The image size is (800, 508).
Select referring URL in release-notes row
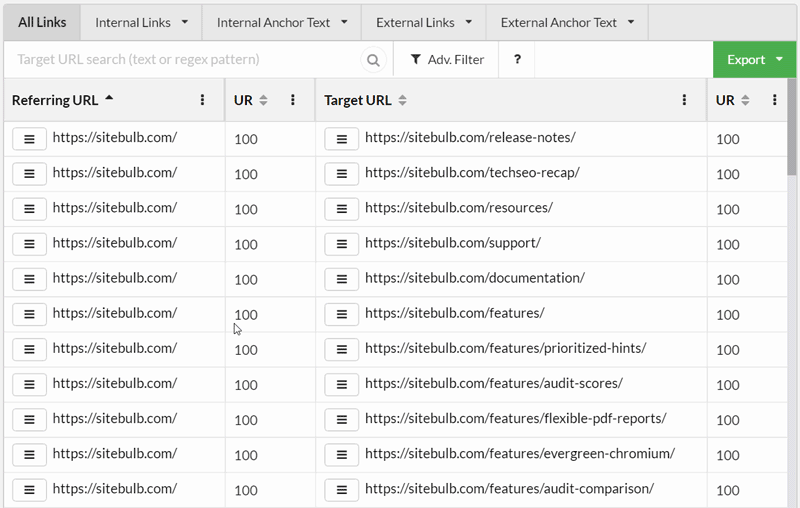[115, 138]
